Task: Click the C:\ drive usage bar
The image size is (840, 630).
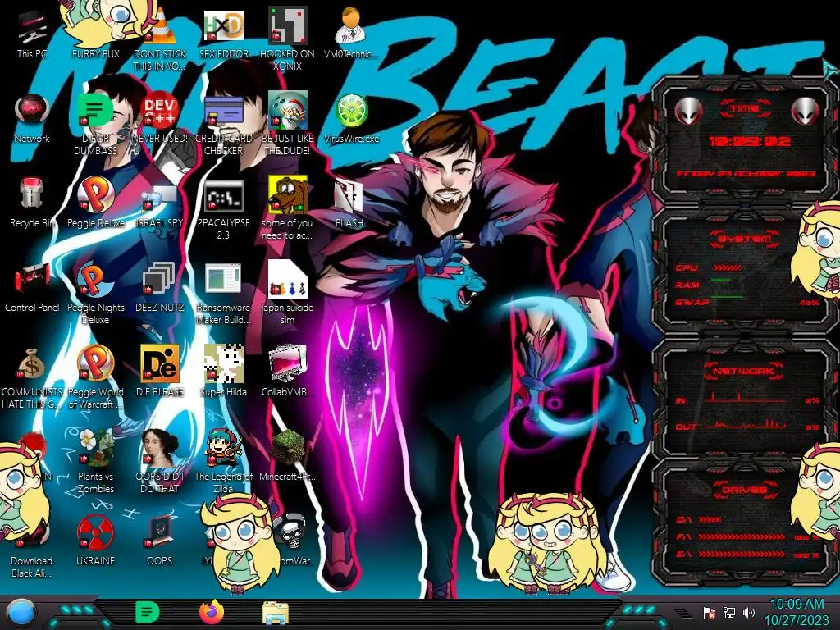Action: [710, 519]
